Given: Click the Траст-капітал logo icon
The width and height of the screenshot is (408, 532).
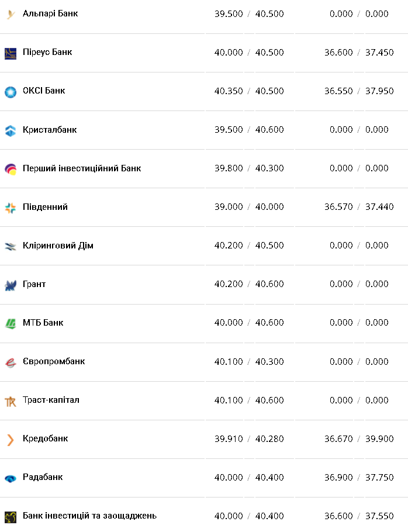Looking at the screenshot, I should (11, 401).
